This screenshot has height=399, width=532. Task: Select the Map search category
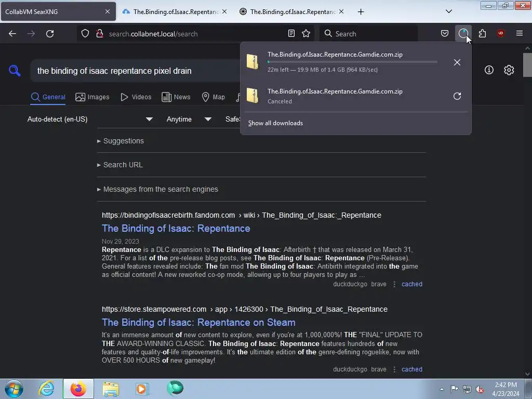point(213,97)
